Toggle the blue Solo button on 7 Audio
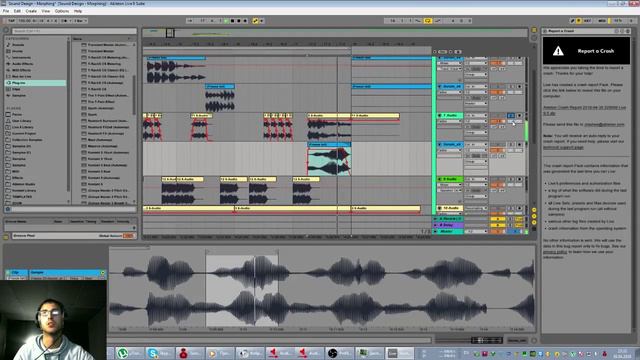The image size is (640, 360). (x=511, y=116)
